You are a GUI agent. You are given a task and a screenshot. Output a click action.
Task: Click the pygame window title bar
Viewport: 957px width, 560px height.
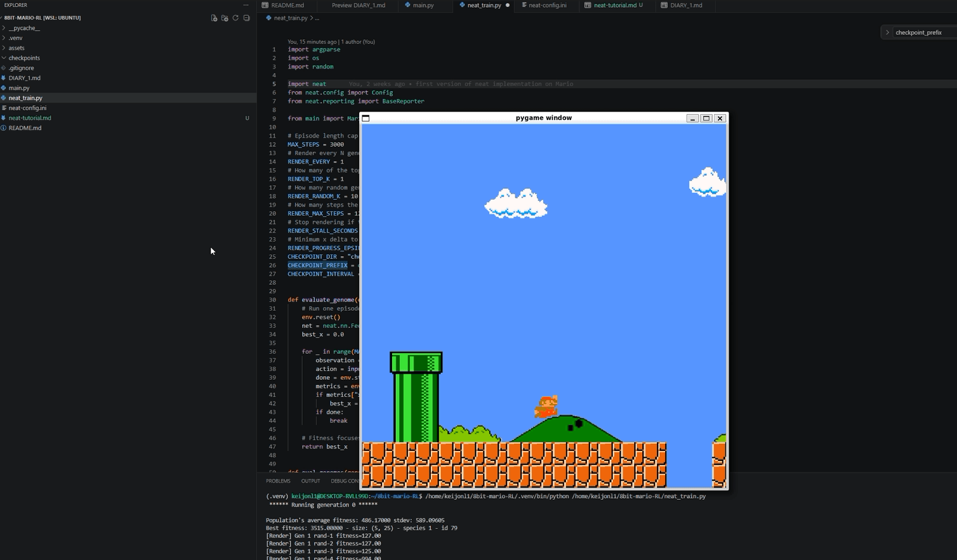(x=543, y=118)
